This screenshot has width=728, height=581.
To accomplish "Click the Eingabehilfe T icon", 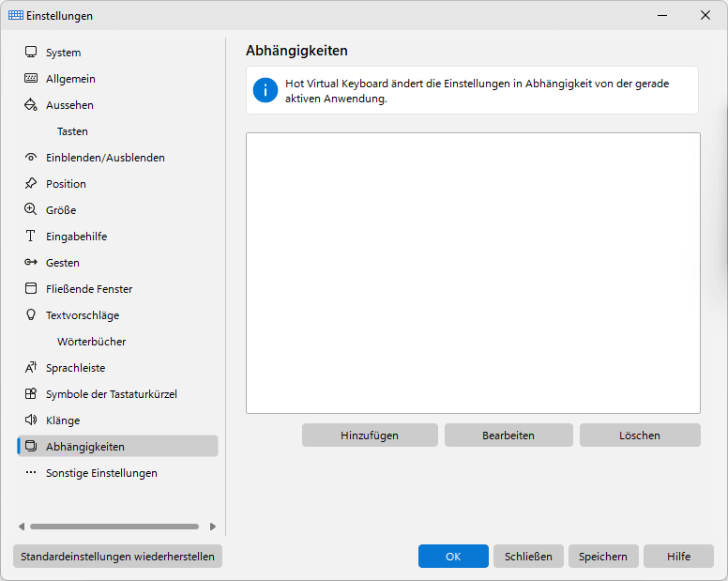I will 31,236.
